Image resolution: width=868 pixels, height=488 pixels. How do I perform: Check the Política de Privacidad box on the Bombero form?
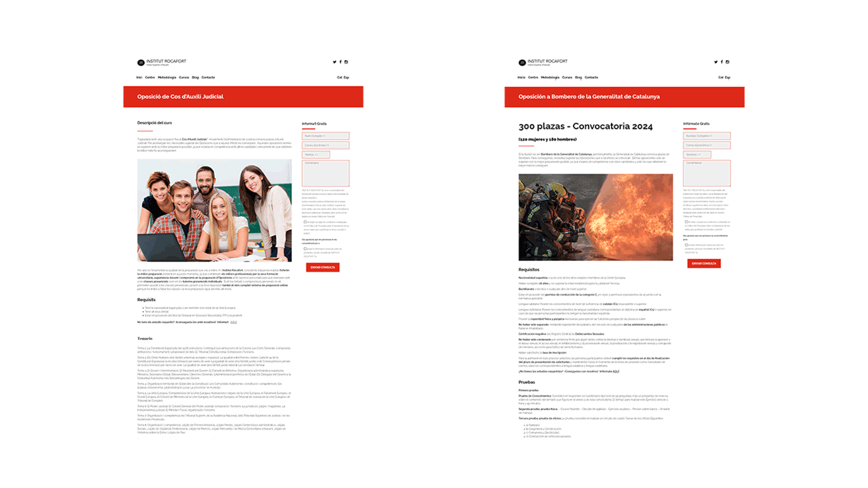(687, 222)
